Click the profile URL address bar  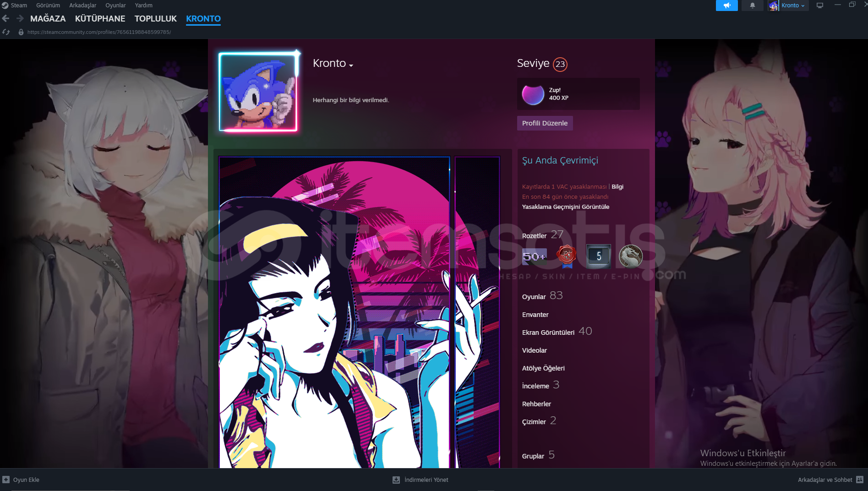pos(99,32)
